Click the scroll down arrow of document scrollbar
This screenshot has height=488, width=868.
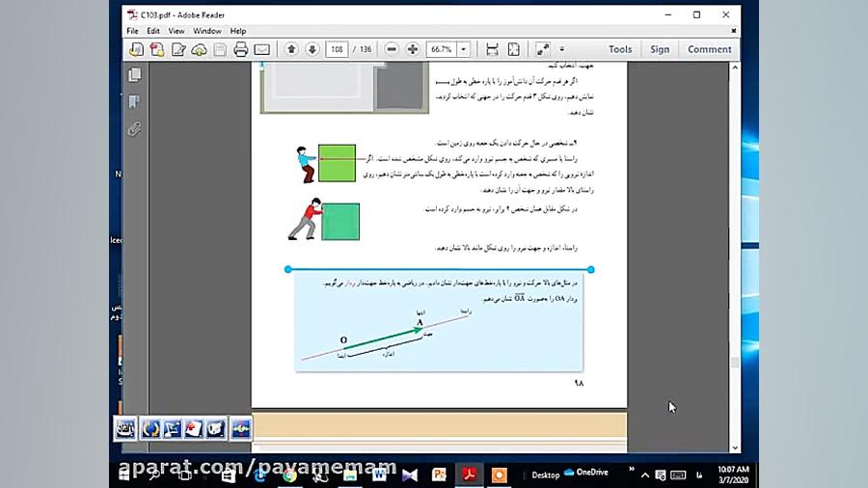pos(735,447)
